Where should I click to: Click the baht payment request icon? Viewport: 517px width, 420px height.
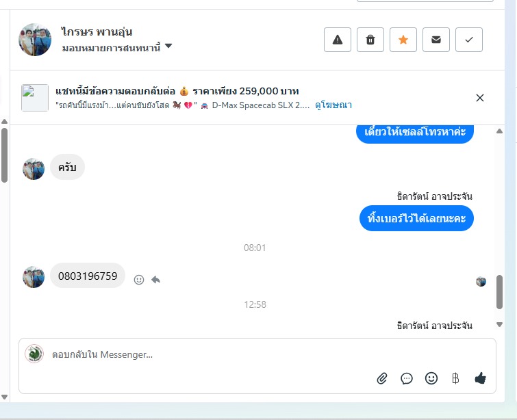point(455,378)
